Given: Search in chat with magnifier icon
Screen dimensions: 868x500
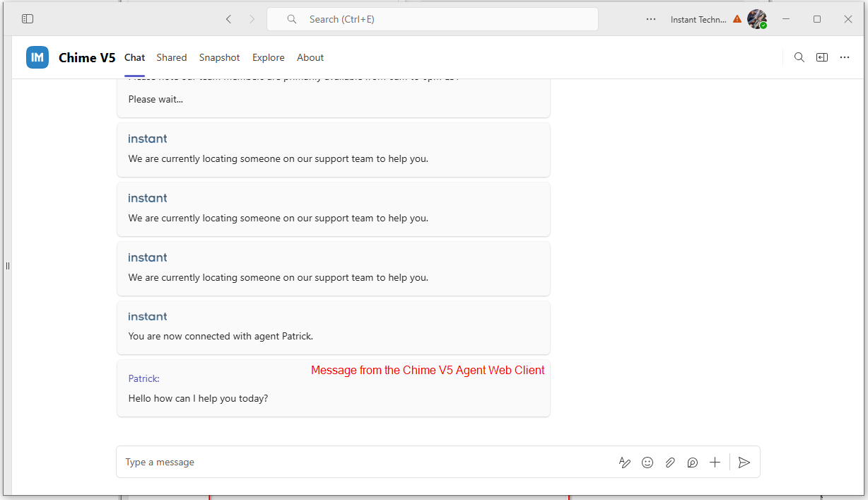Looking at the screenshot, I should pyautogui.click(x=799, y=57).
